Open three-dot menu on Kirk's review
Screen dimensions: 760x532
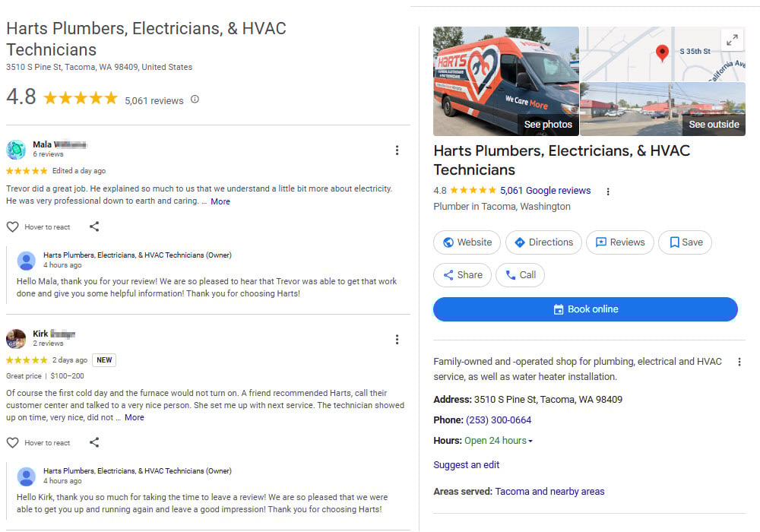[397, 340]
